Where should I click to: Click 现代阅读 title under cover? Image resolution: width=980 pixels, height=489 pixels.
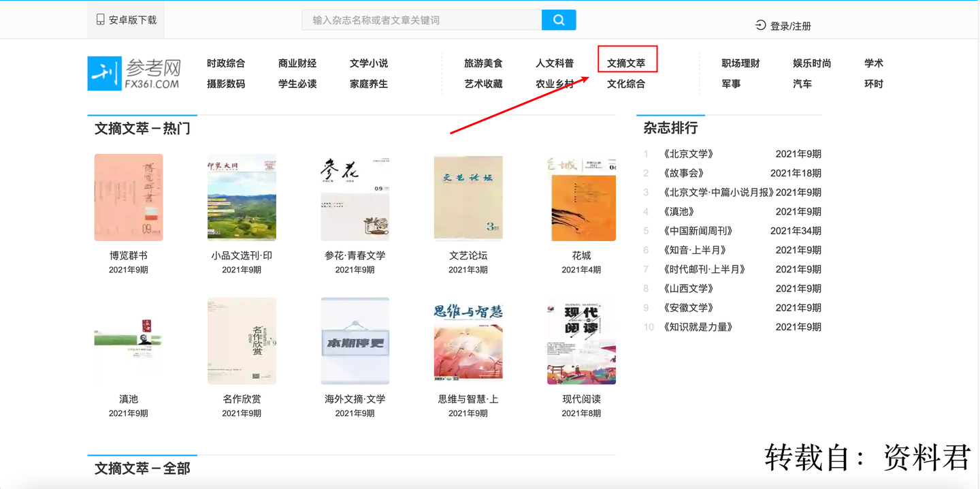581,399
